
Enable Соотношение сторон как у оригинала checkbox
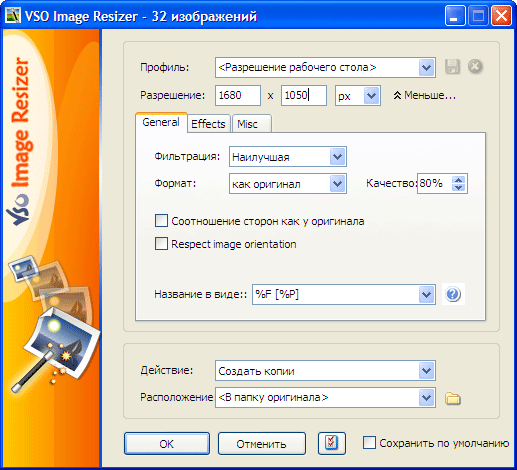(161, 221)
